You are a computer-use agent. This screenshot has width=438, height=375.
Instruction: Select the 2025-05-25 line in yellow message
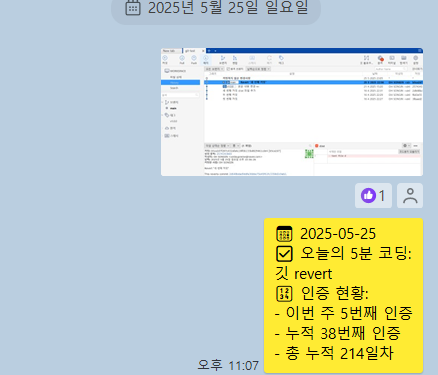[326, 234]
